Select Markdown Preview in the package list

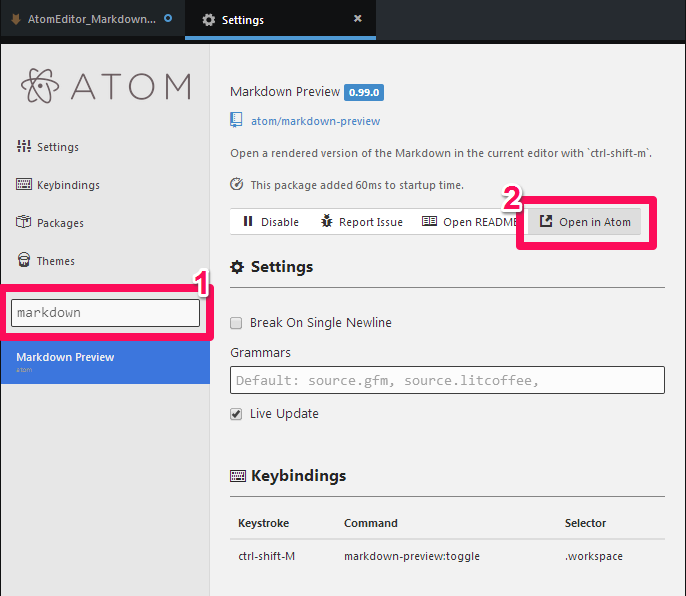coord(105,362)
